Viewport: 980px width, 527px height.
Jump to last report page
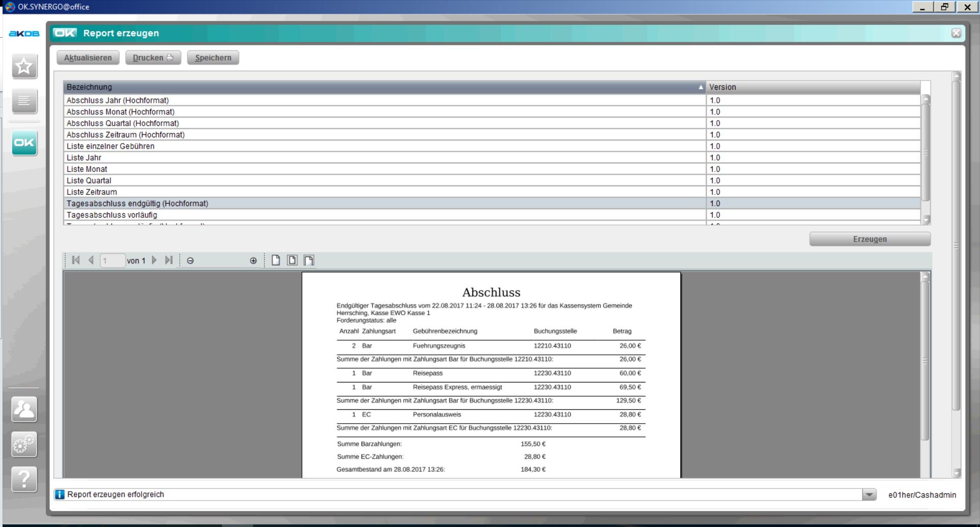(x=169, y=260)
